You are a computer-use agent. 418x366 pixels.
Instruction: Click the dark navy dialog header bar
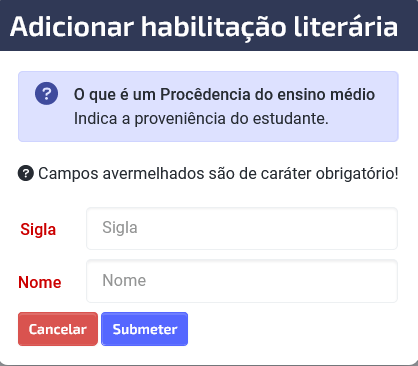click(209, 25)
